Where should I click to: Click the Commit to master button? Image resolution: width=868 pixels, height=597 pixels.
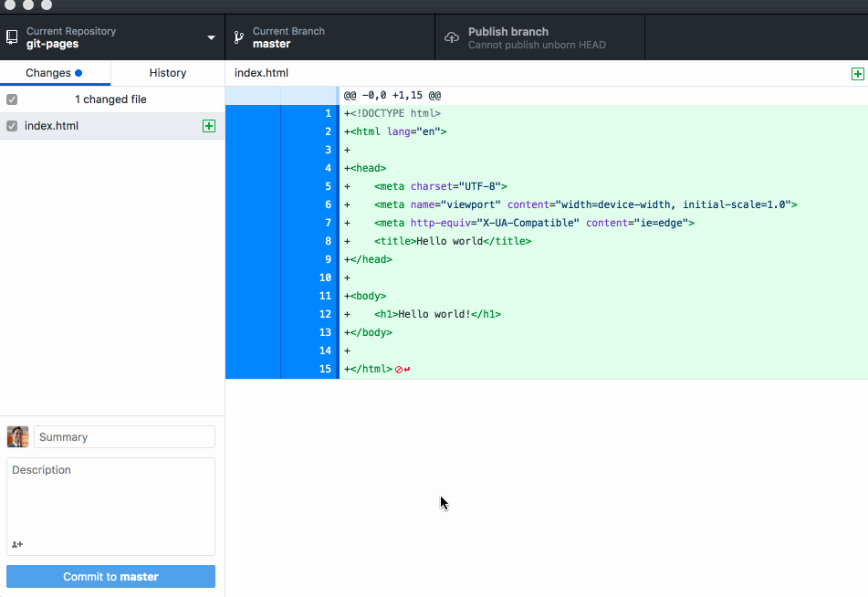(110, 576)
